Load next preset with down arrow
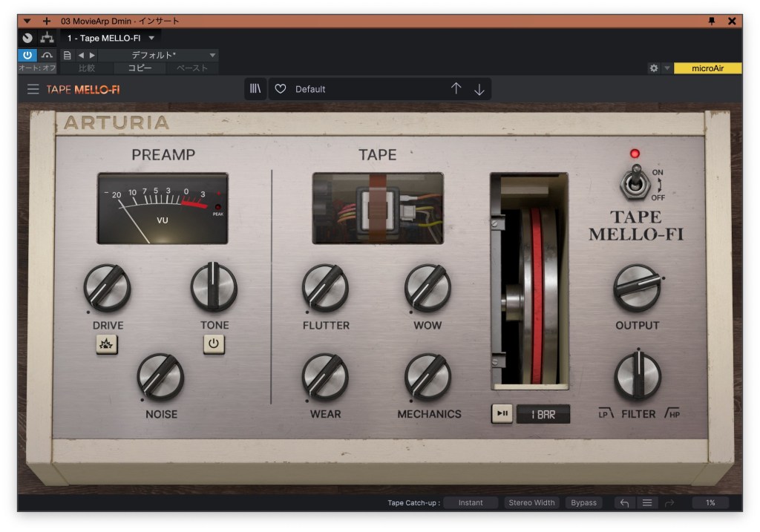 479,90
